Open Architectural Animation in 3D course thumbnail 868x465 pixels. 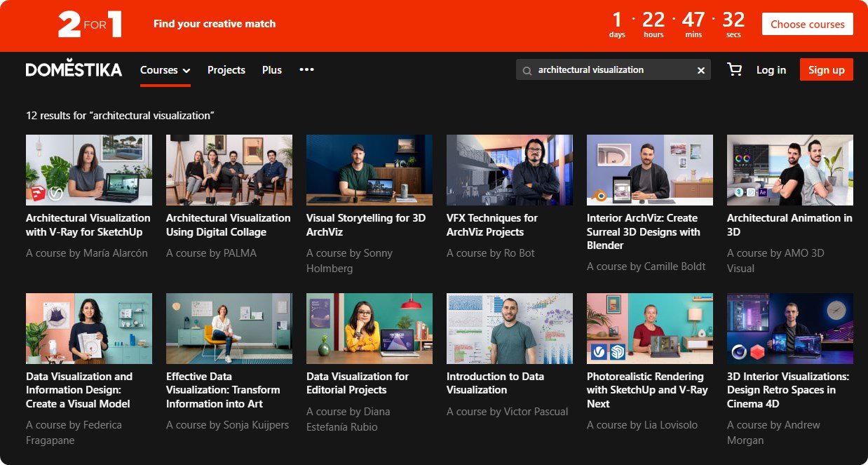[x=790, y=170]
